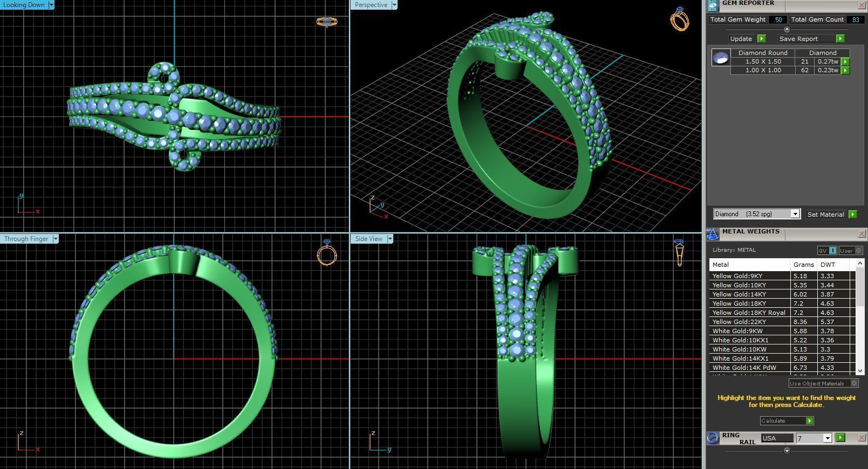
Task: Click the DWT column header
Action: point(833,265)
